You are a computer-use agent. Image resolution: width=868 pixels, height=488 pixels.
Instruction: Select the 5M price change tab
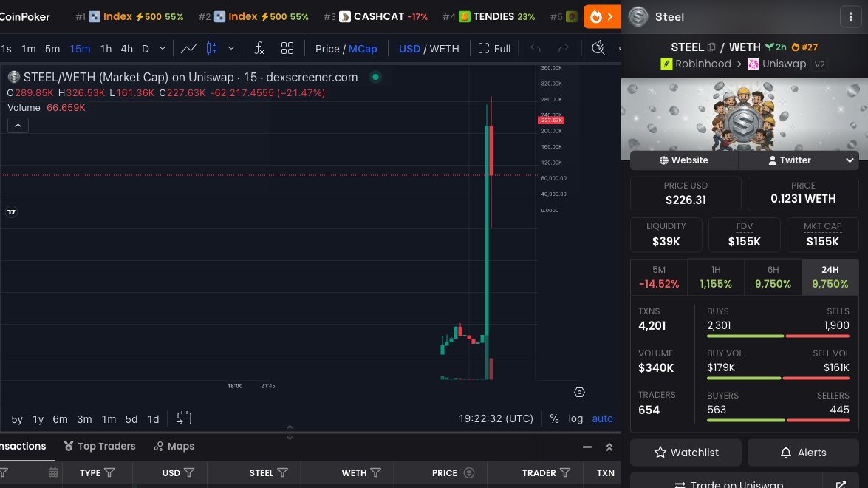coord(659,277)
